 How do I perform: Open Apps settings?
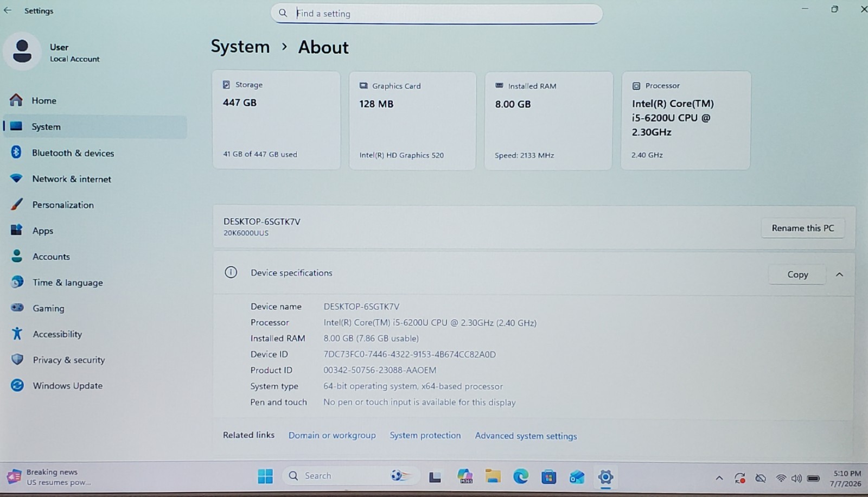[95, 231]
